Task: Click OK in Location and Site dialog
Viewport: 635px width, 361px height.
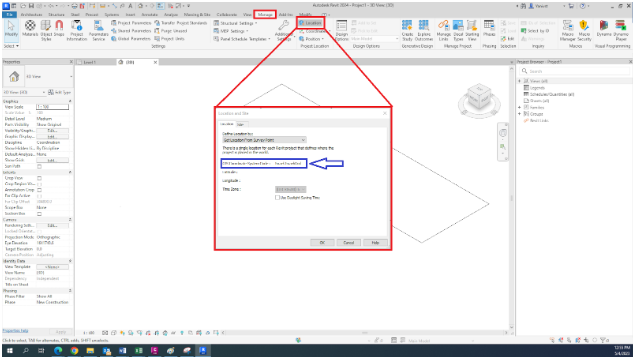Action: click(322, 243)
